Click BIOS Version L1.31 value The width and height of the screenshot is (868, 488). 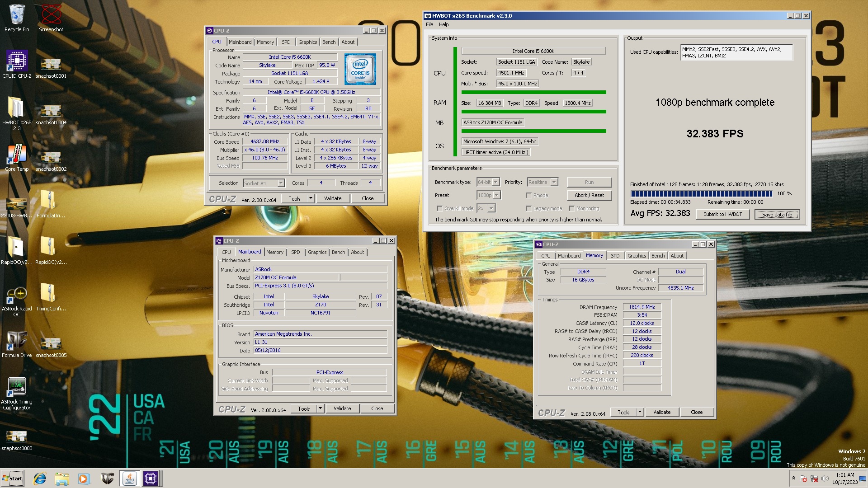320,342
